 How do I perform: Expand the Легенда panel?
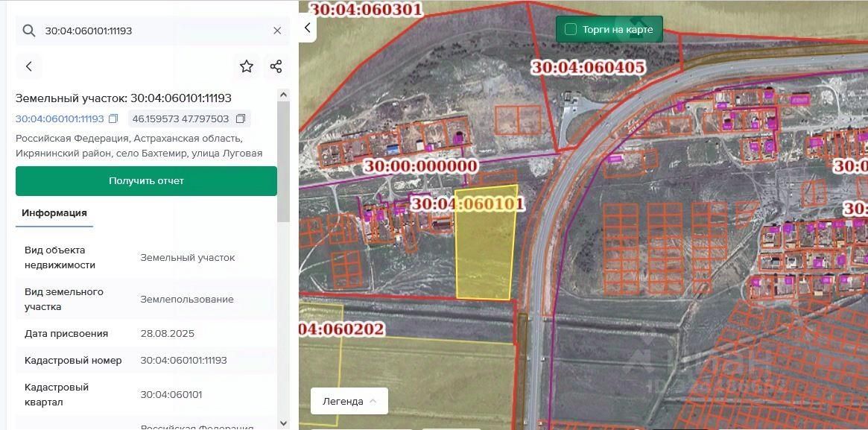(x=349, y=401)
